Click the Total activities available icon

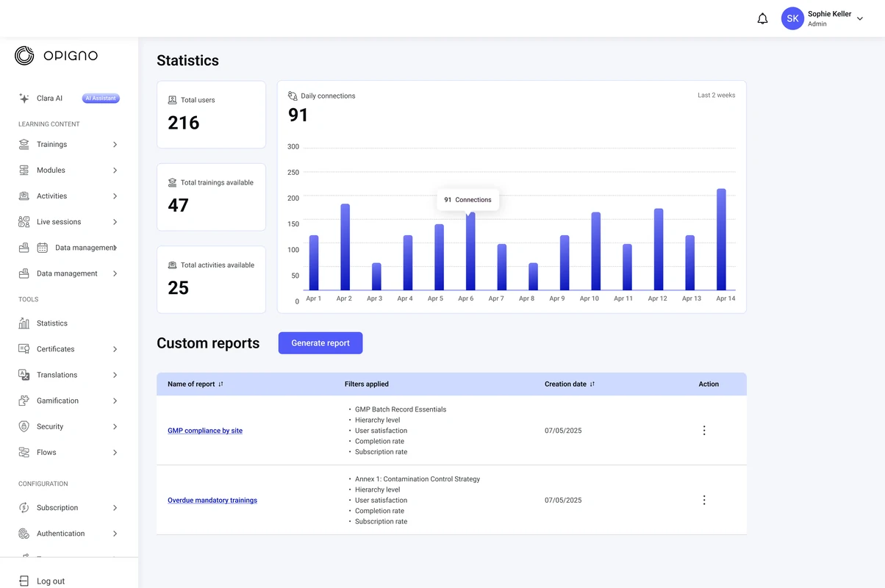pyautogui.click(x=173, y=265)
